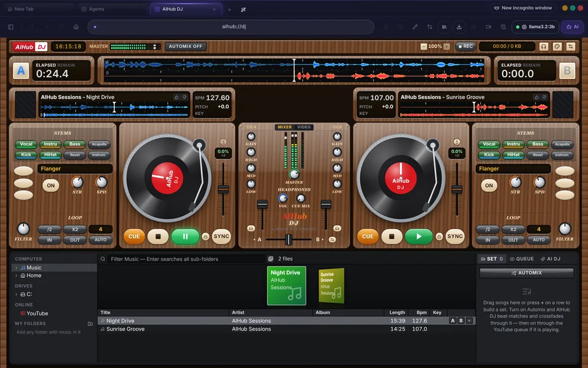Load Night Drive row to deck A button
The image size is (588, 368).
[453, 321]
